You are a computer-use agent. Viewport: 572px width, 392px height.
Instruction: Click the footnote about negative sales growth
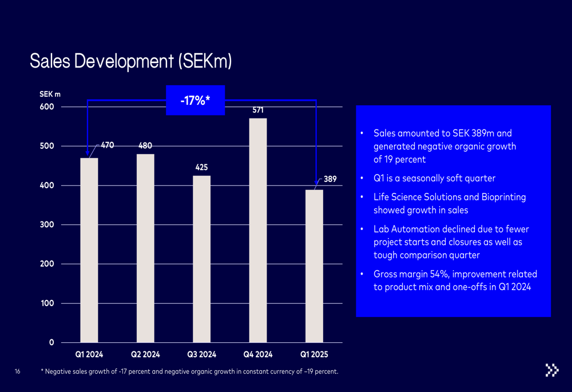click(190, 371)
